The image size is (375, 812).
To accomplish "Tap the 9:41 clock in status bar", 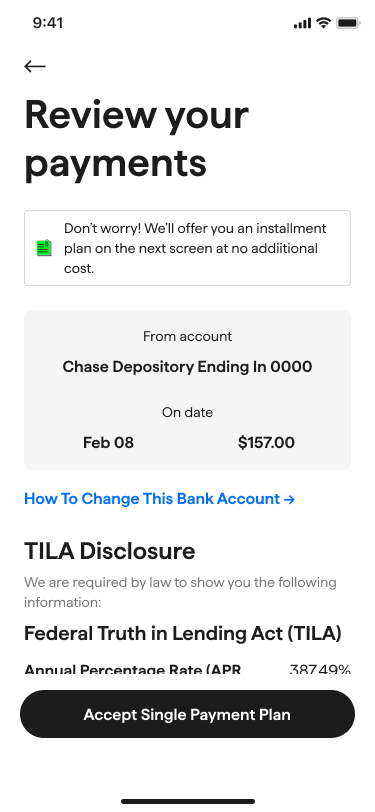I will pyautogui.click(x=48, y=23).
